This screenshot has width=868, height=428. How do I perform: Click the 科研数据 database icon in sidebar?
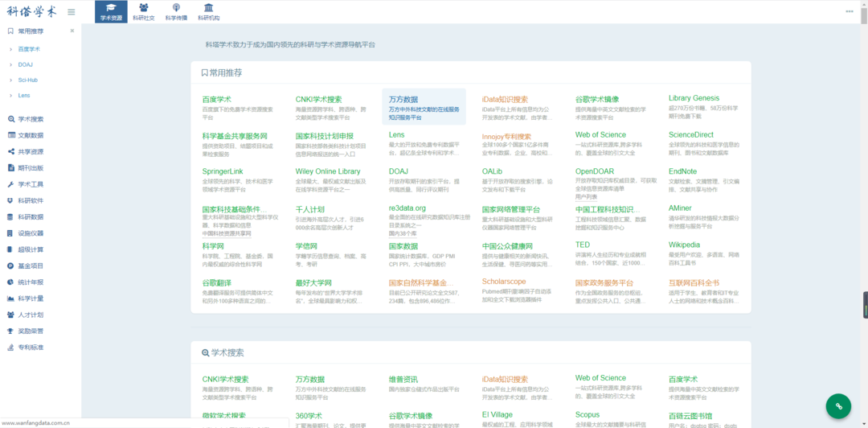coord(11,216)
